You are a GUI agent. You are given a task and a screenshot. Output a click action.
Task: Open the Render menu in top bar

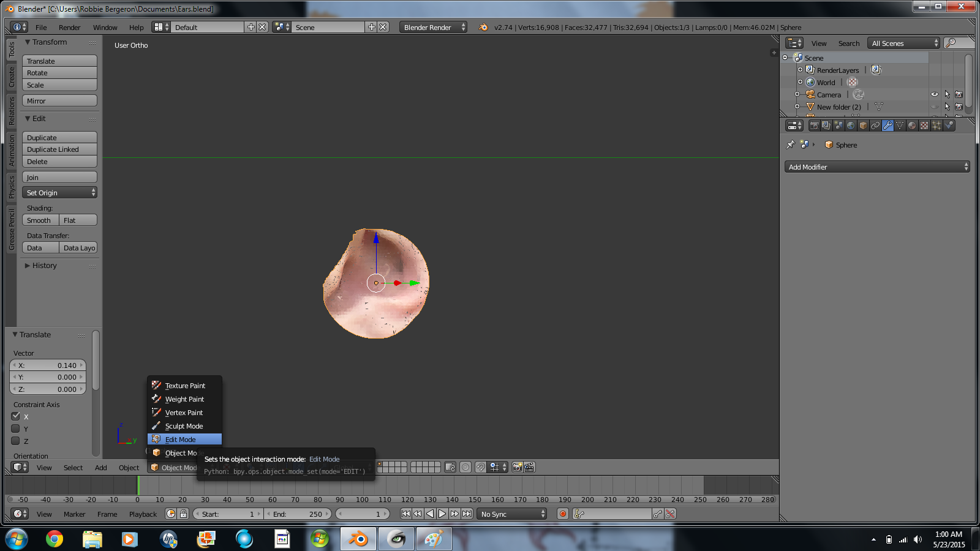coord(69,28)
